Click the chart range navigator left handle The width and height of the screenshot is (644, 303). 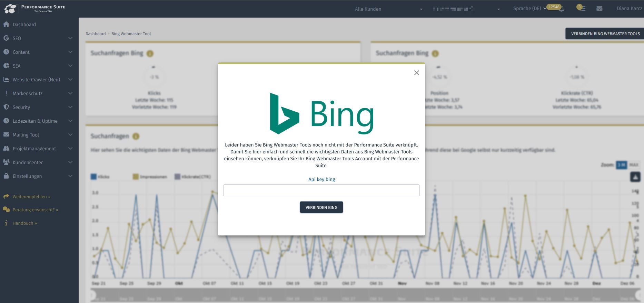(x=92, y=295)
